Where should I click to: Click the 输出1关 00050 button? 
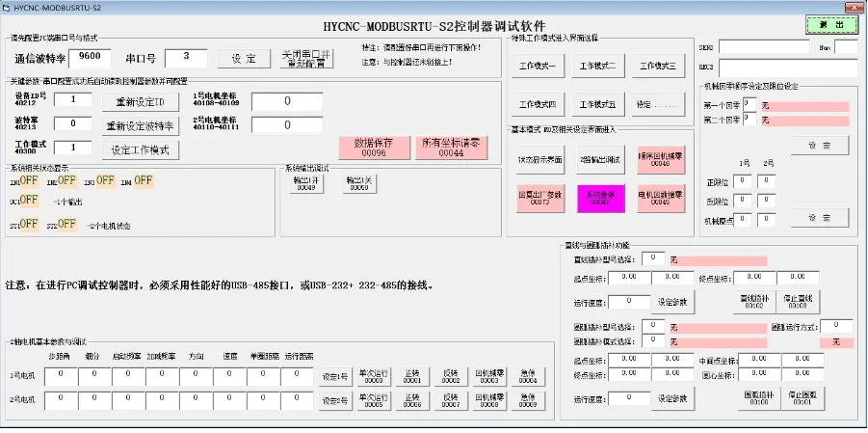point(360,184)
